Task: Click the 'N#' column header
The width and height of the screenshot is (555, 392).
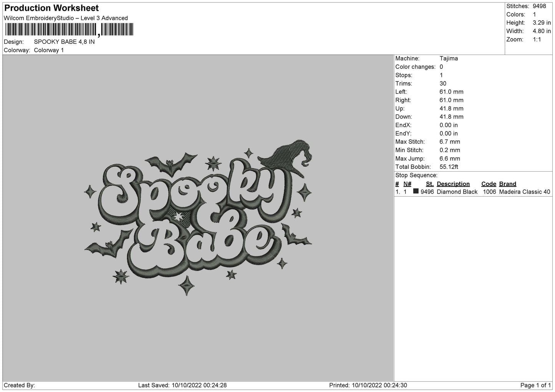Action: tap(407, 184)
